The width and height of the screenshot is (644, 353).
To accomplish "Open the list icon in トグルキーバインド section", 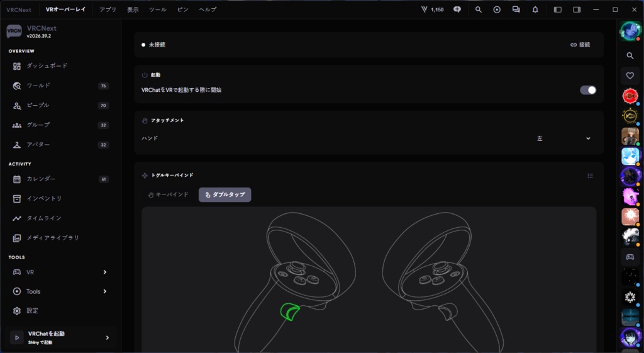I will [x=590, y=176].
